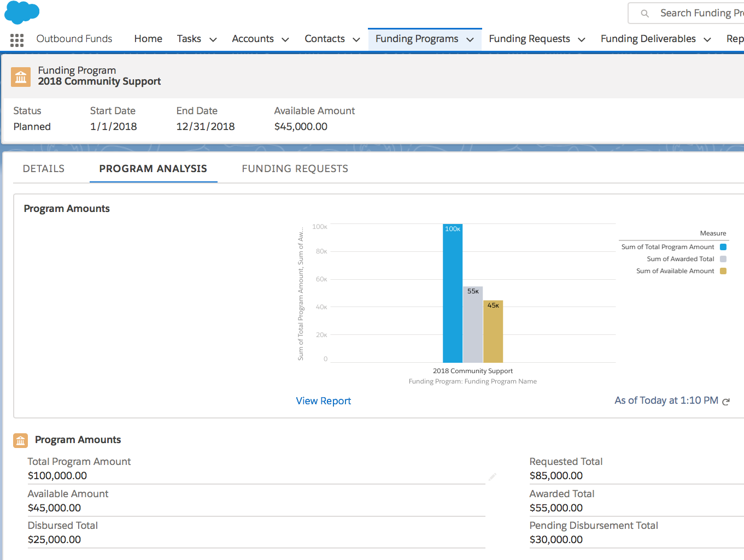Click the Pending Disbursement Total value $30,000.00
Viewport: 744px width, 560px height.
(x=556, y=540)
